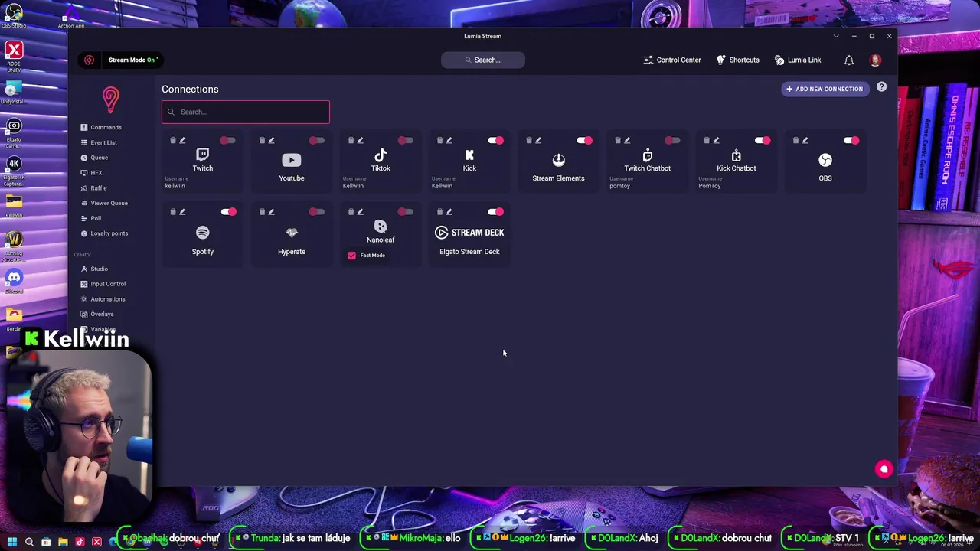Delete the OBS connection
Image resolution: width=980 pixels, height=551 pixels.
pos(795,140)
